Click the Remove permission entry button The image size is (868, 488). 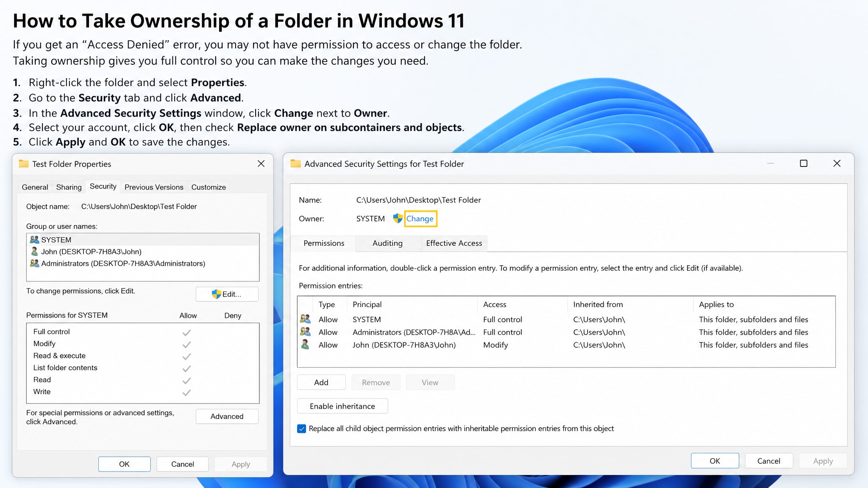click(x=376, y=382)
